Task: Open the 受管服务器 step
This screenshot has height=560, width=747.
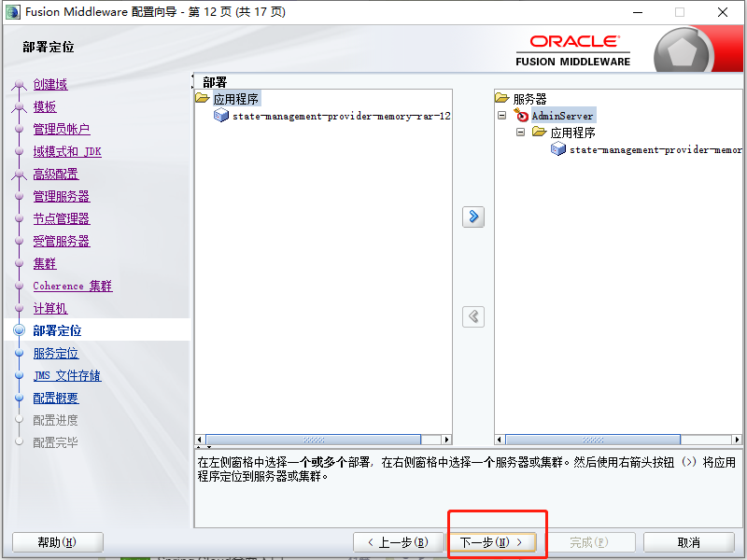Action: pyautogui.click(x=62, y=241)
